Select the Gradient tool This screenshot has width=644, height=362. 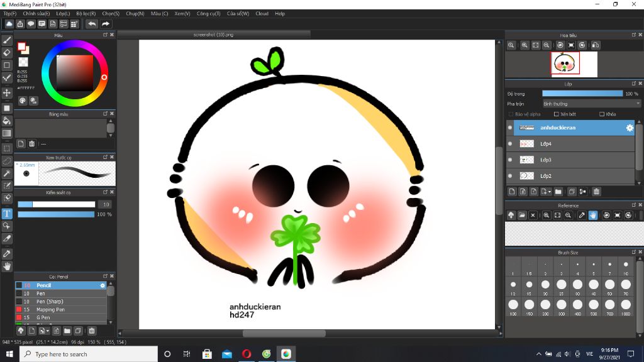click(x=7, y=133)
